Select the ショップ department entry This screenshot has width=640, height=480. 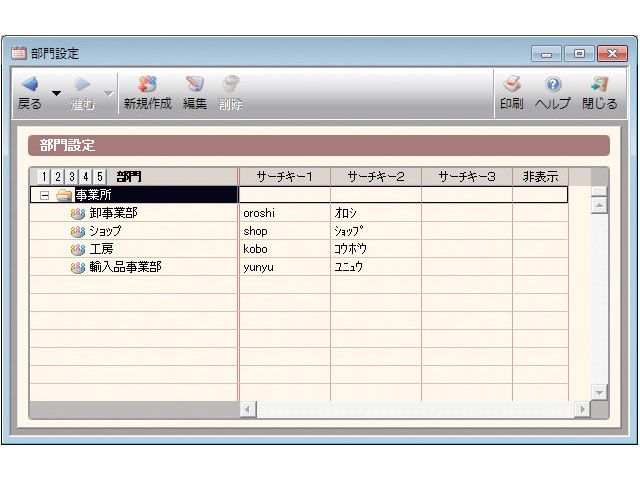(105, 231)
